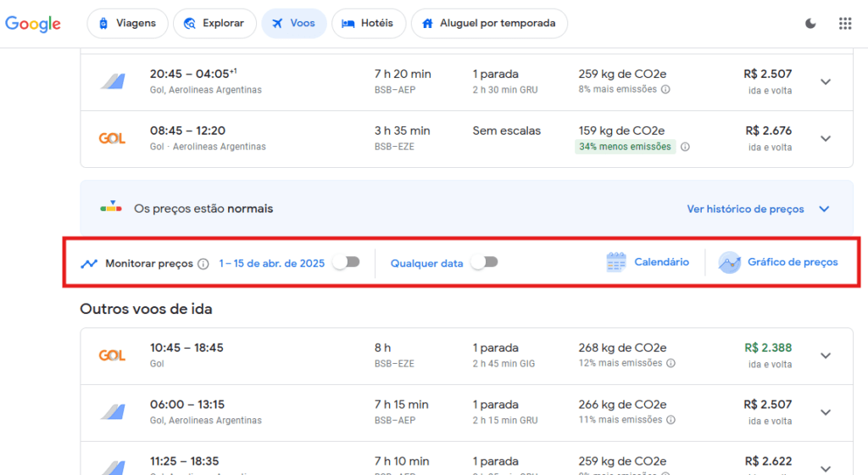Go to the Explorar tab
This screenshot has width=868, height=475.
pyautogui.click(x=214, y=24)
